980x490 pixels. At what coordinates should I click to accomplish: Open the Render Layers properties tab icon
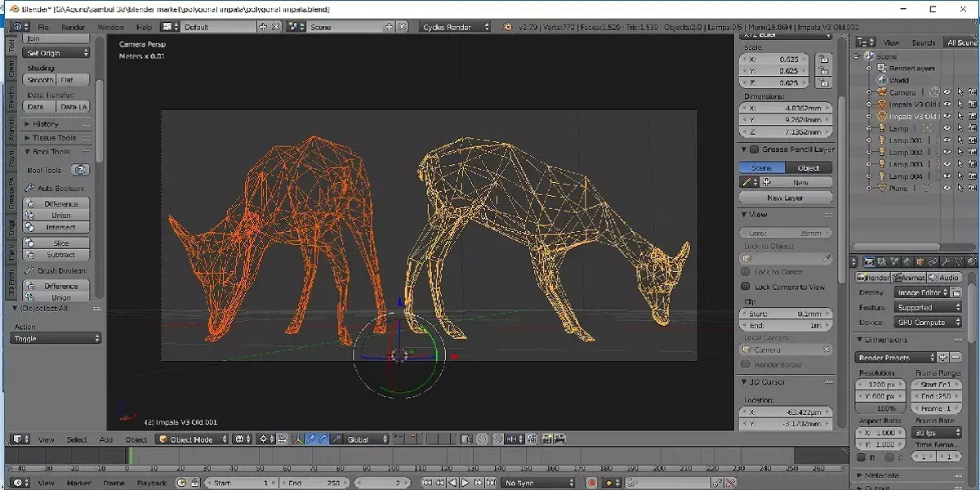[882, 262]
